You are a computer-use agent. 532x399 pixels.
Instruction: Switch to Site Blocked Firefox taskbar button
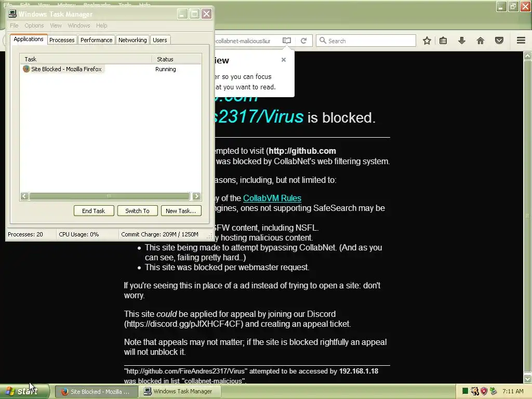tap(96, 392)
